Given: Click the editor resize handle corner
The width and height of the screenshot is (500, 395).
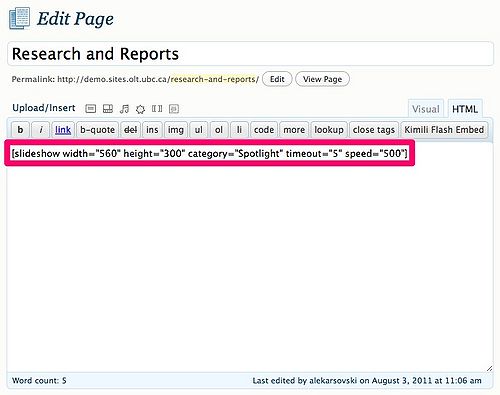Looking at the screenshot, I should 489,368.
